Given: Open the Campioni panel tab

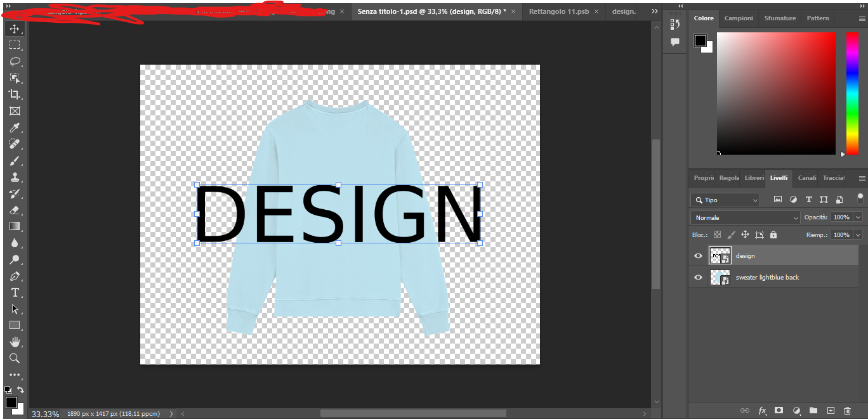Looking at the screenshot, I should coord(738,18).
